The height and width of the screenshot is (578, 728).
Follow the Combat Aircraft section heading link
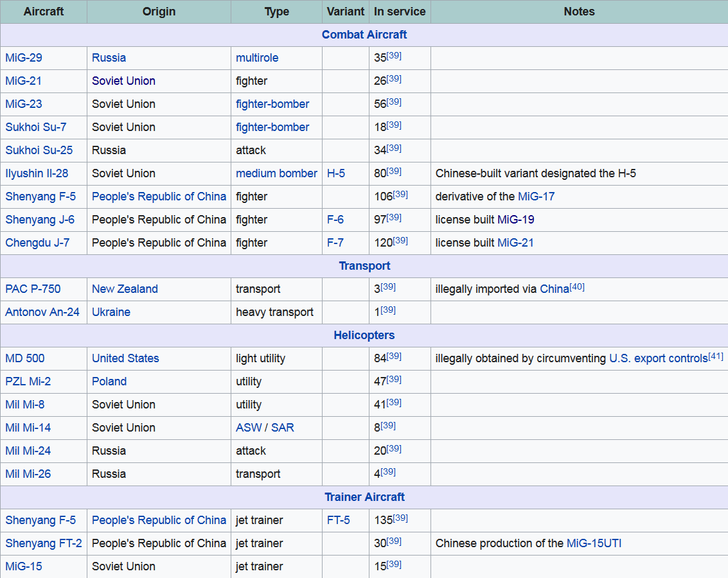pyautogui.click(x=364, y=35)
